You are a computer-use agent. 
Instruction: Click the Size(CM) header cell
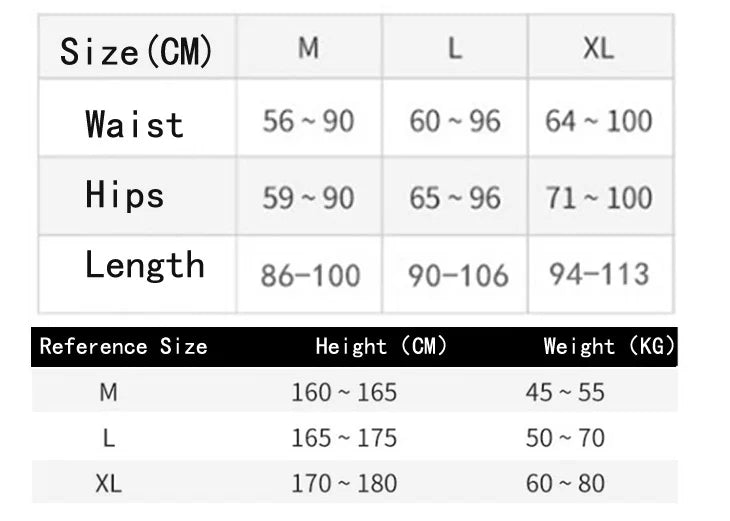click(137, 50)
